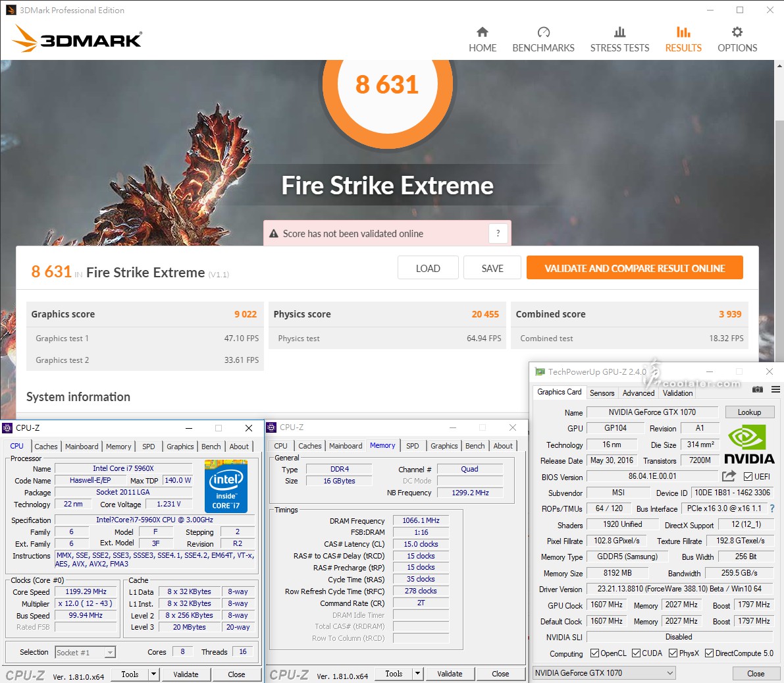Open the HOME section in 3DMark

tap(483, 40)
